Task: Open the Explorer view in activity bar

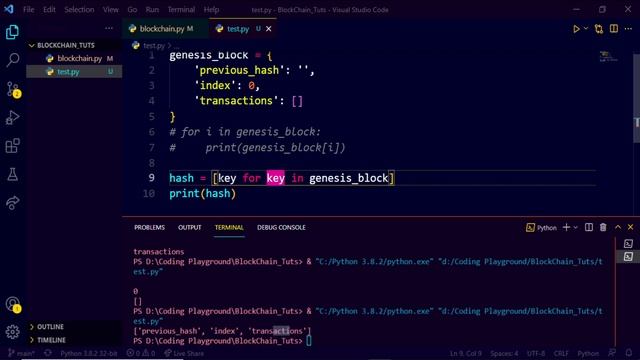Action: click(12, 32)
